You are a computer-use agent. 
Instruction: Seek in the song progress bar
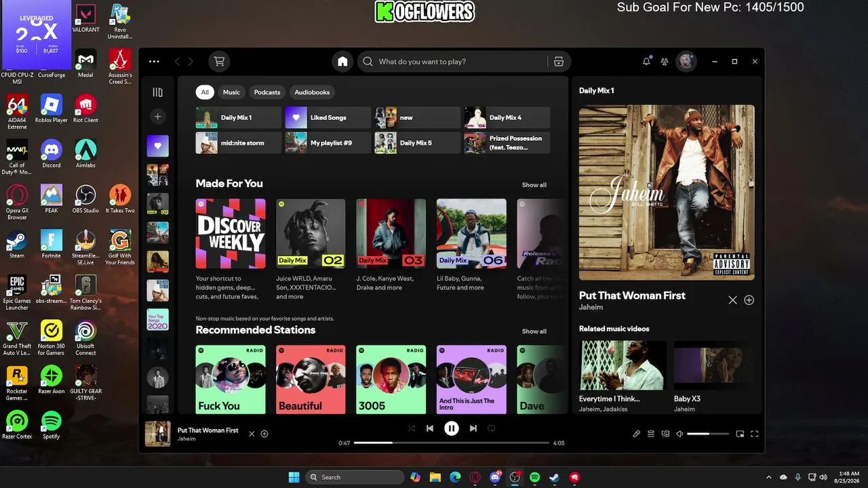click(452, 443)
